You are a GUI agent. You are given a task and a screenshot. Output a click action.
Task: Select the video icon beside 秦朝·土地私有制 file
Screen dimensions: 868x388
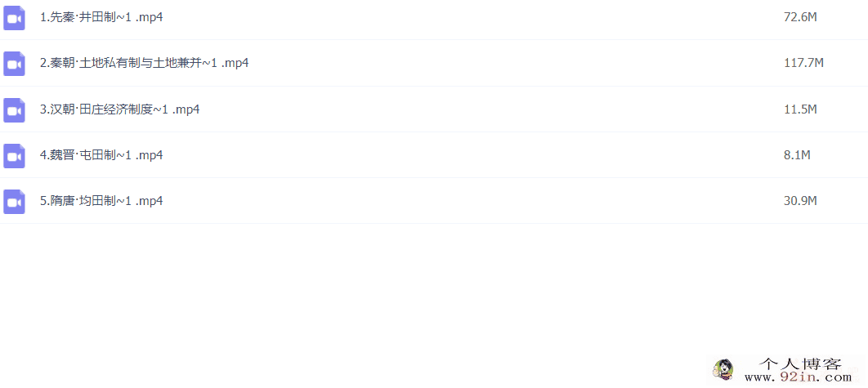[14, 64]
